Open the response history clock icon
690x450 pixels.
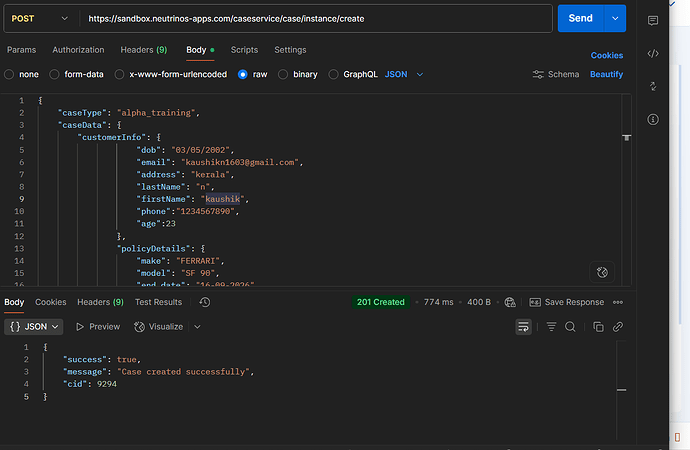coord(205,302)
